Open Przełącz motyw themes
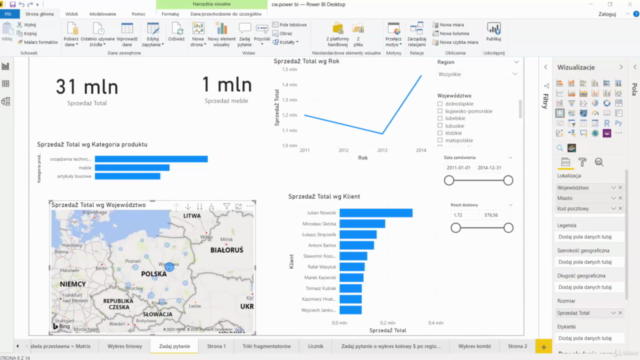Screen dimensions: 640x360 pos(393,35)
